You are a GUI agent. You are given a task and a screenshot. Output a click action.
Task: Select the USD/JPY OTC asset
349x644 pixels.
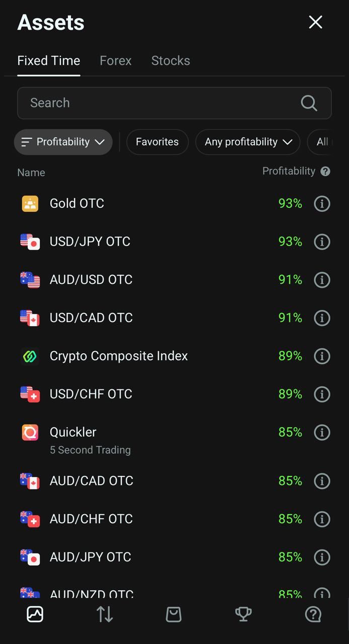[x=90, y=242]
